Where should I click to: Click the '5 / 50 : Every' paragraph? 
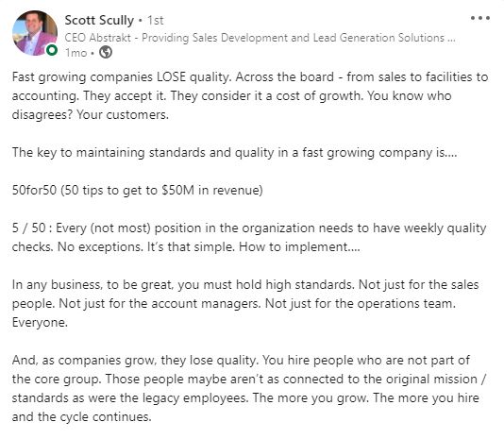click(249, 237)
